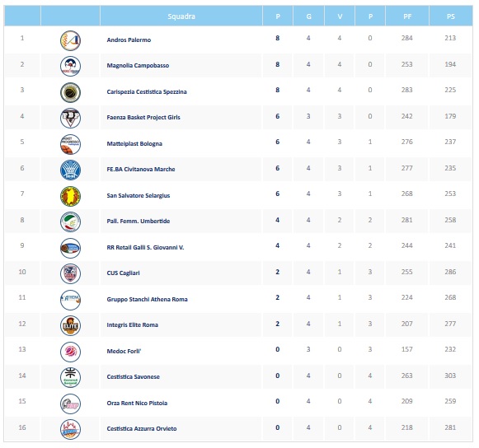This screenshot has width=479, height=448.
Task: Open the Faenza Basket Project Girls logo
Action: click(70, 118)
